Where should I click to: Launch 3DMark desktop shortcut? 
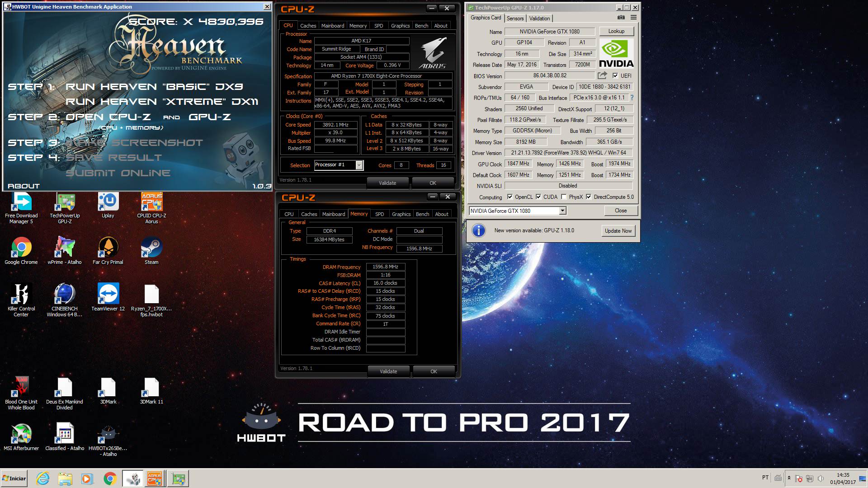pos(108,391)
